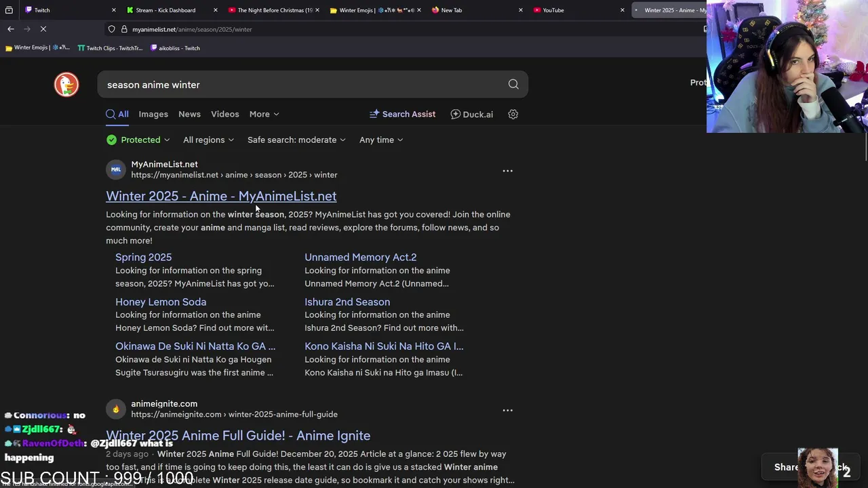Open the tab list icon left of the Twitch tab
Viewport: 868px width, 488px height.
point(9,10)
